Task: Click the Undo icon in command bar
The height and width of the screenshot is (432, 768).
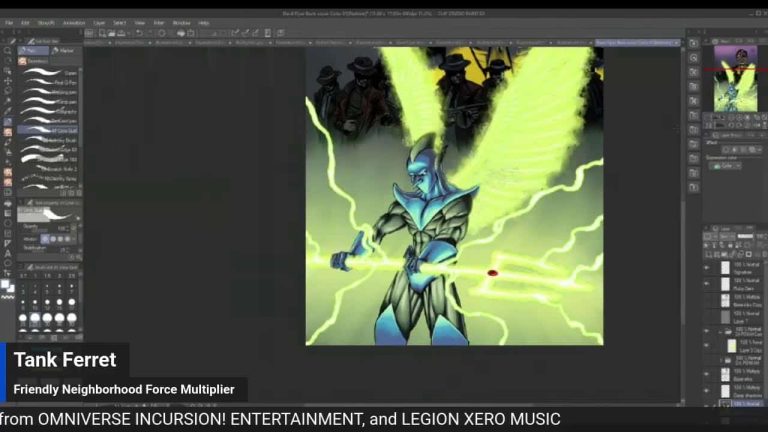Action: [x=139, y=33]
